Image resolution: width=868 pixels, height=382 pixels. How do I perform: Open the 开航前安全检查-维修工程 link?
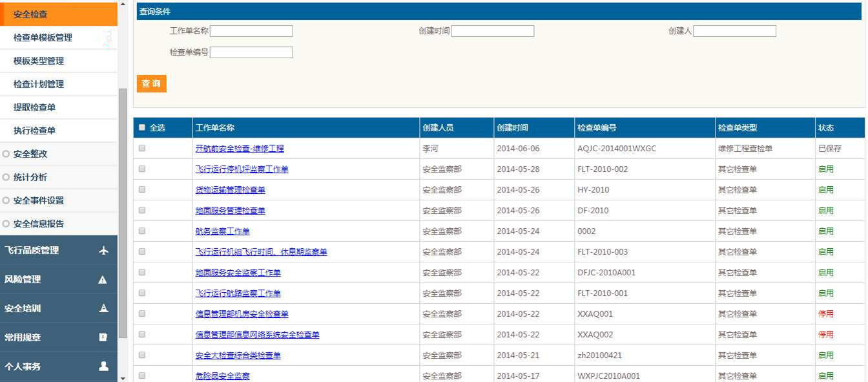coord(240,149)
